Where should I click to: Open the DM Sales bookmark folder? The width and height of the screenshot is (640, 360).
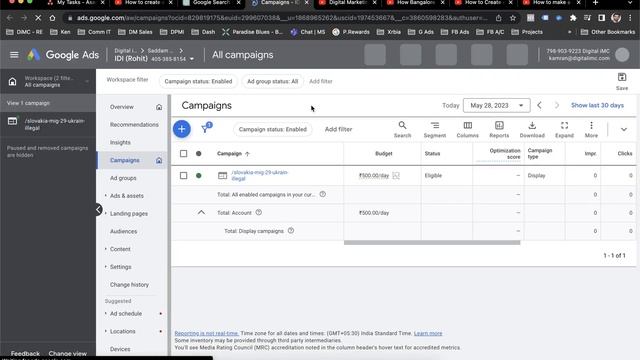pyautogui.click(x=135, y=32)
